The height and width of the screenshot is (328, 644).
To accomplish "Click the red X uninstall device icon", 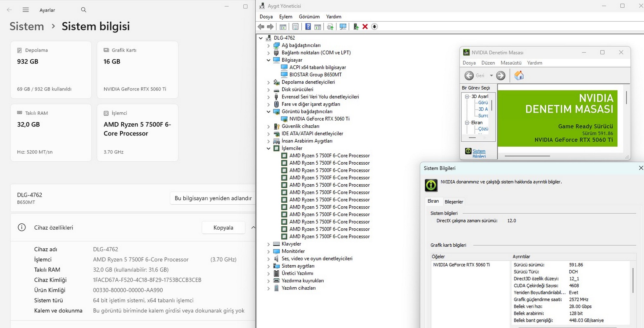I will pos(365,27).
